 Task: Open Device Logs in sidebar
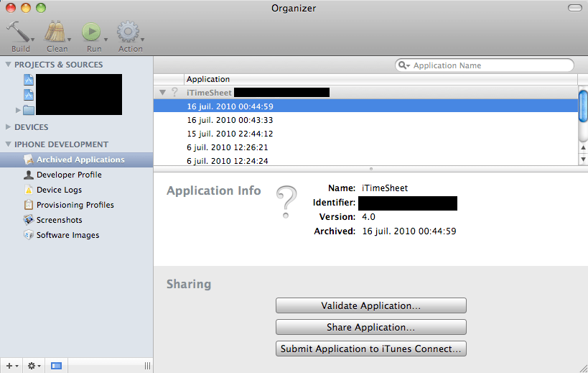[x=59, y=190]
